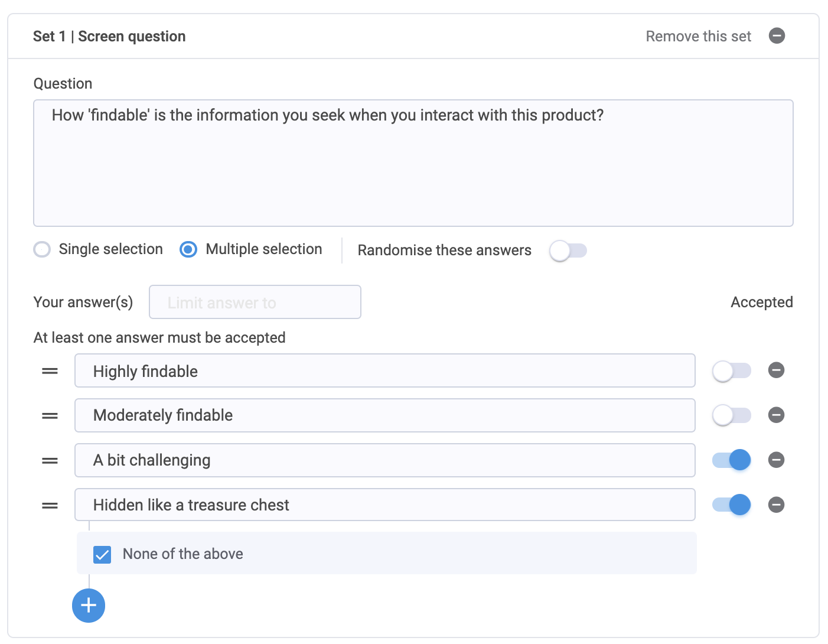The height and width of the screenshot is (644, 828).
Task: Grab the drag handle for A bit challenging
Action: tap(50, 461)
